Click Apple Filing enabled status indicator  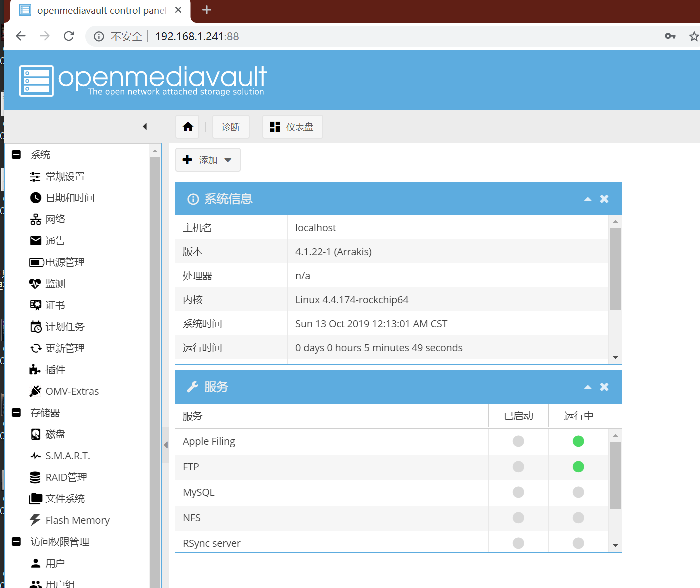(518, 441)
